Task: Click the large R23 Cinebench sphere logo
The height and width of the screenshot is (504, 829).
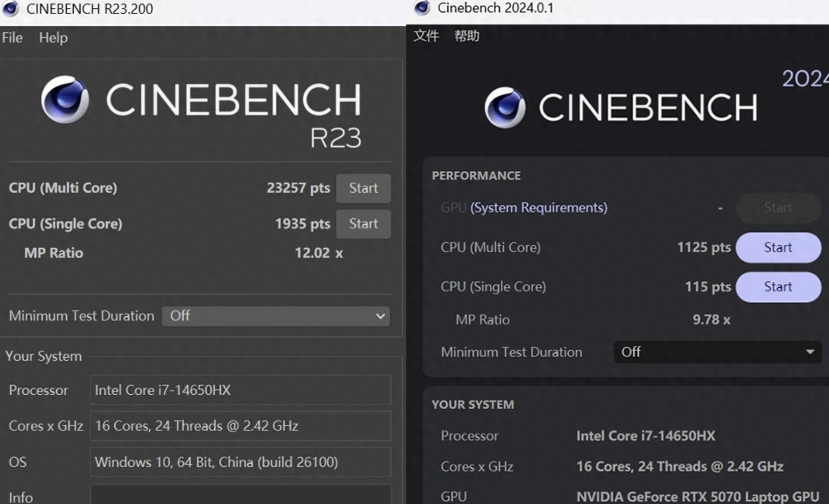Action: pyautogui.click(x=65, y=99)
